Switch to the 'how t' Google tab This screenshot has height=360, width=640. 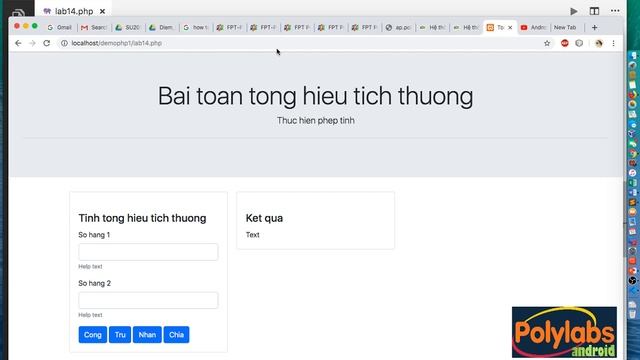195,27
